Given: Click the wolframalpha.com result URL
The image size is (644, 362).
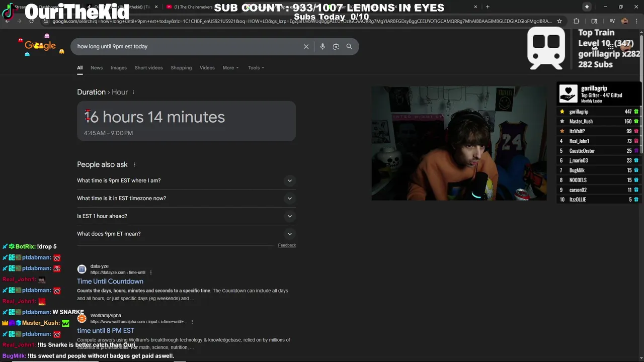Looking at the screenshot, I should [x=138, y=322].
